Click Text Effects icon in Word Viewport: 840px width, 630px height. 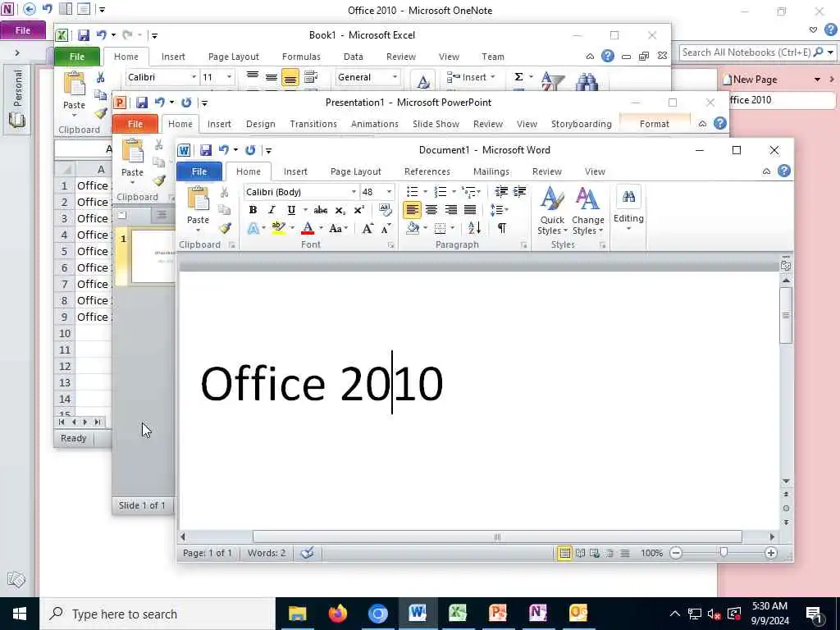click(x=253, y=229)
